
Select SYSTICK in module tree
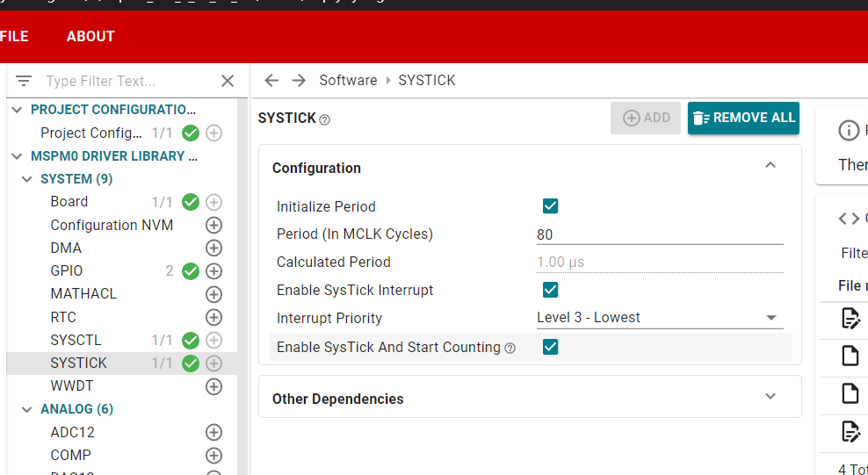(78, 363)
